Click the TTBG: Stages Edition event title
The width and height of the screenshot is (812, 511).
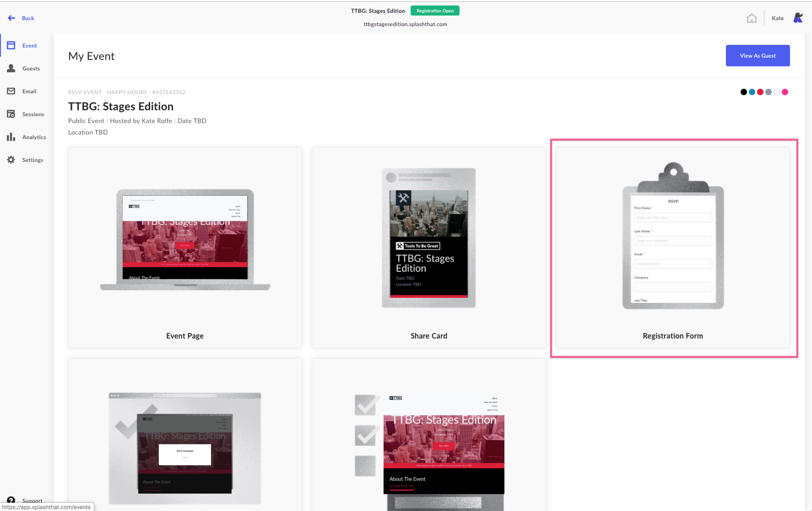tap(121, 107)
